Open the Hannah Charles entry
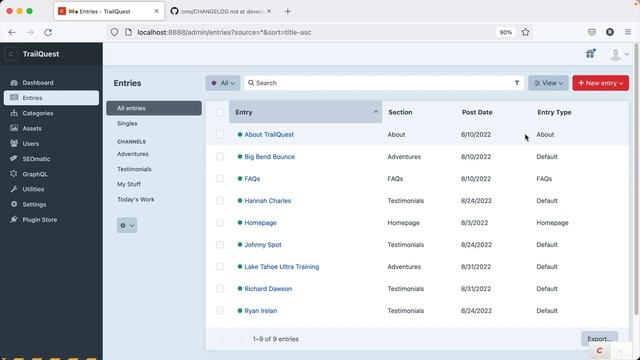 point(268,200)
